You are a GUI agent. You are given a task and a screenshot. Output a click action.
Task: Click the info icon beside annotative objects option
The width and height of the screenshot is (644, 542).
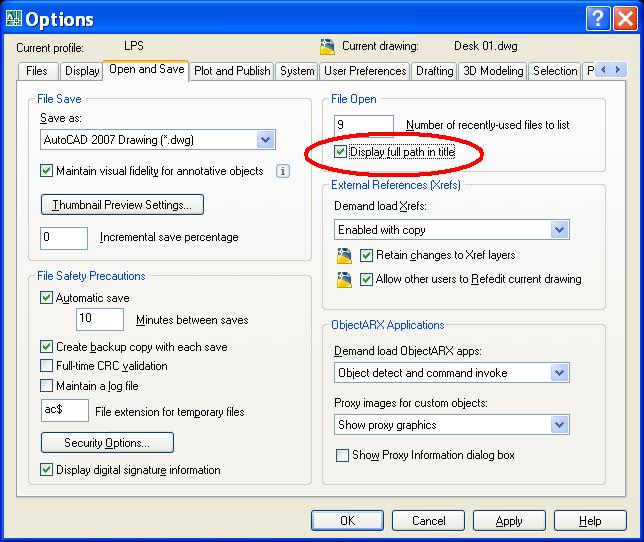click(x=283, y=171)
